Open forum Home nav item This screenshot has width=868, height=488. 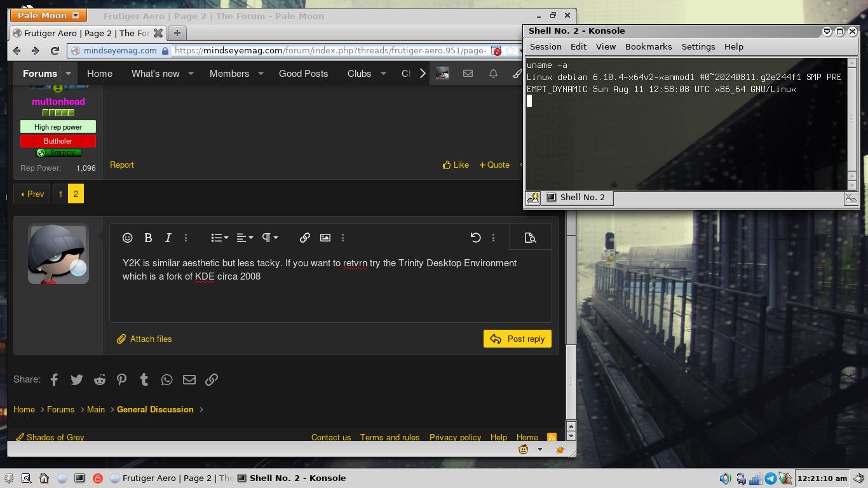(100, 74)
